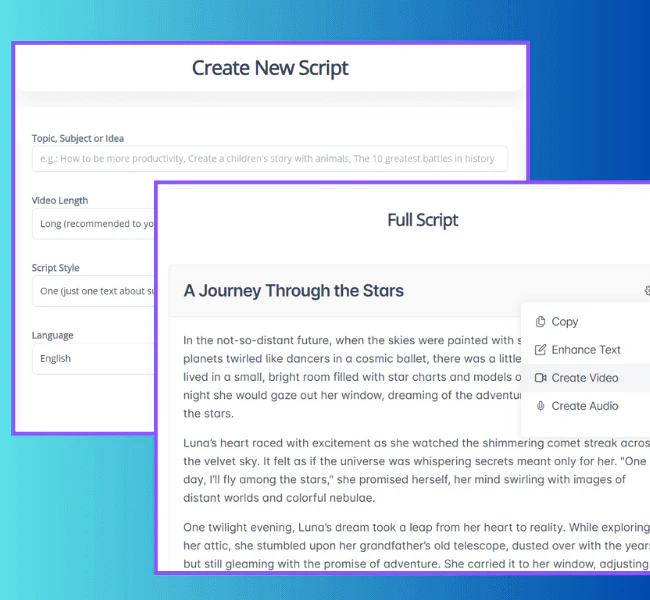Viewport: 650px width, 600px height.
Task: Open the gear icon next to script title
Action: 646,291
